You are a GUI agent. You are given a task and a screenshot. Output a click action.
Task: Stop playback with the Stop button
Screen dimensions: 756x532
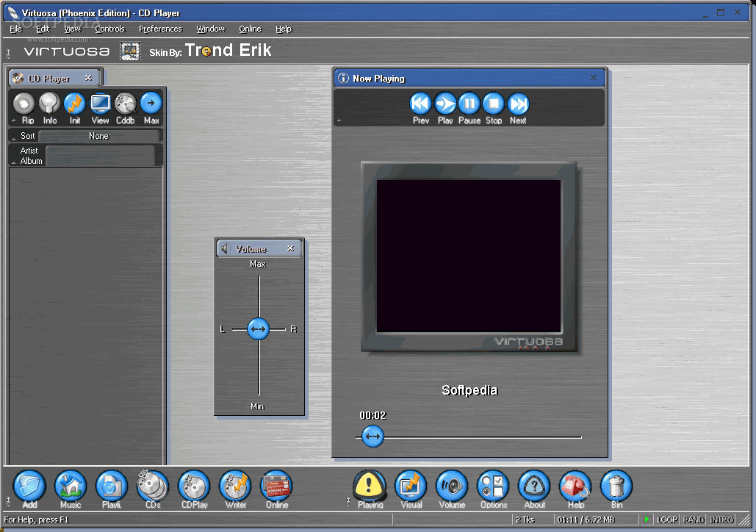coord(494,103)
